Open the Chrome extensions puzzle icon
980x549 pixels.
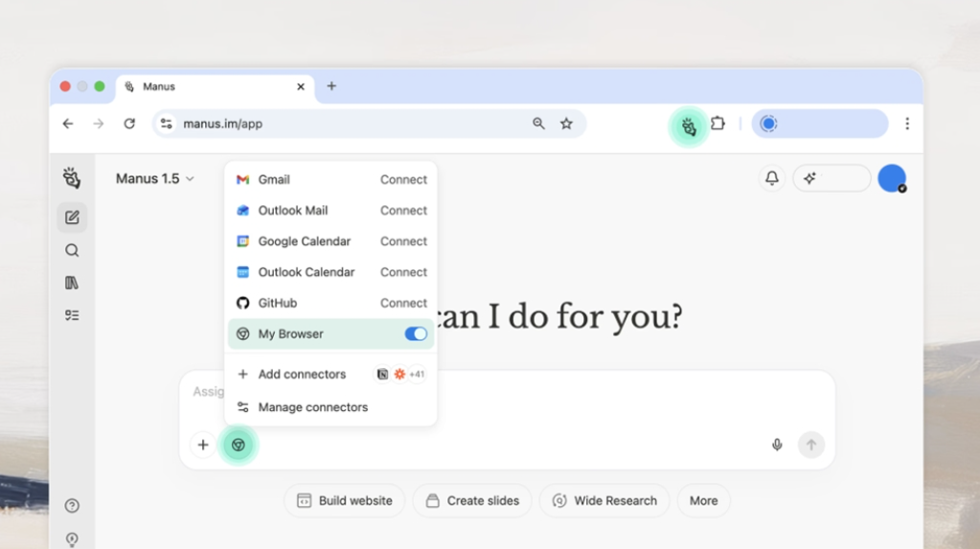(718, 124)
